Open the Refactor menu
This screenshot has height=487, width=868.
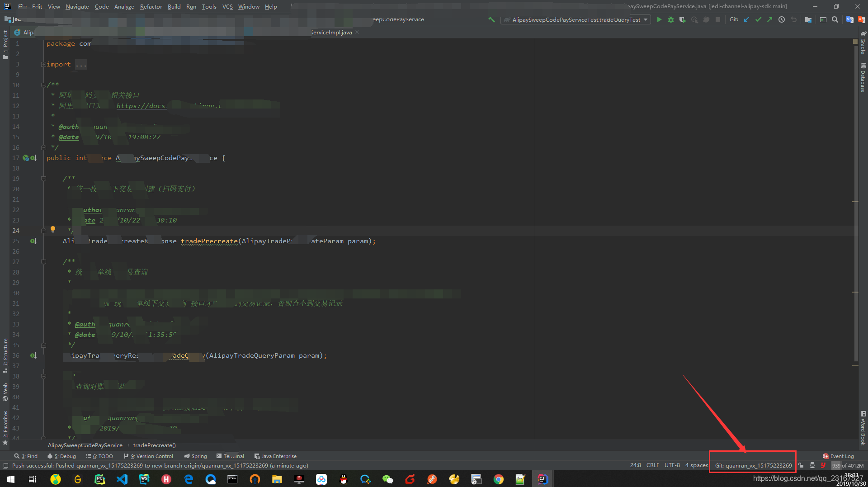click(151, 6)
